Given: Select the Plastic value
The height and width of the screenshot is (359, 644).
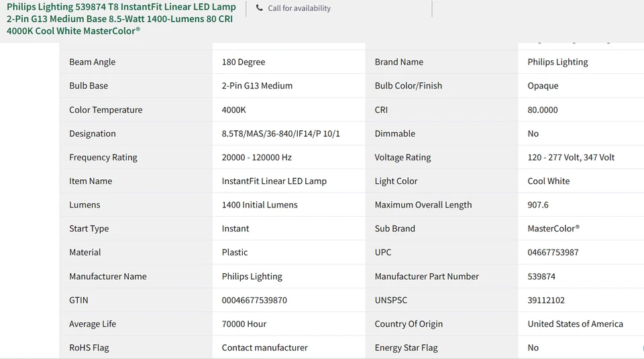Looking at the screenshot, I should [x=235, y=252].
